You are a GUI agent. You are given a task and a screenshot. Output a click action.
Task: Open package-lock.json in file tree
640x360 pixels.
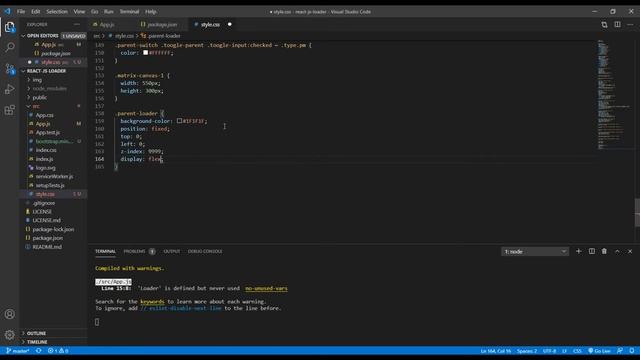pyautogui.click(x=53, y=229)
